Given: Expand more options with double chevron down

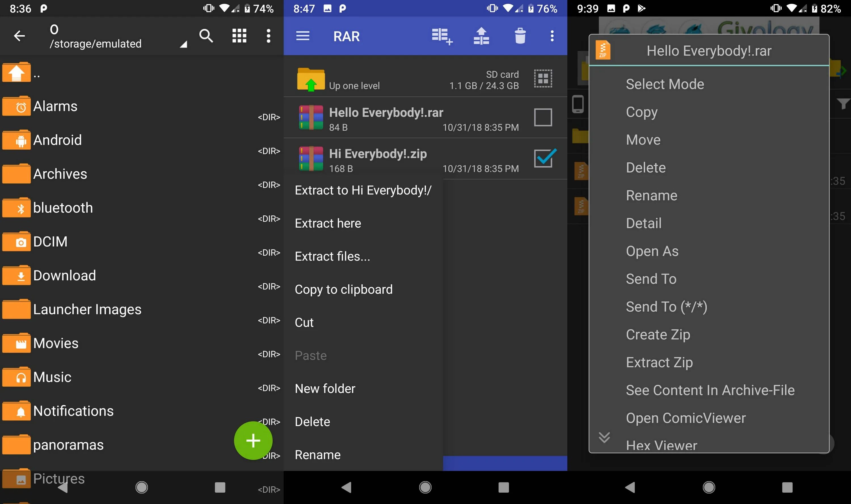Looking at the screenshot, I should tap(604, 437).
